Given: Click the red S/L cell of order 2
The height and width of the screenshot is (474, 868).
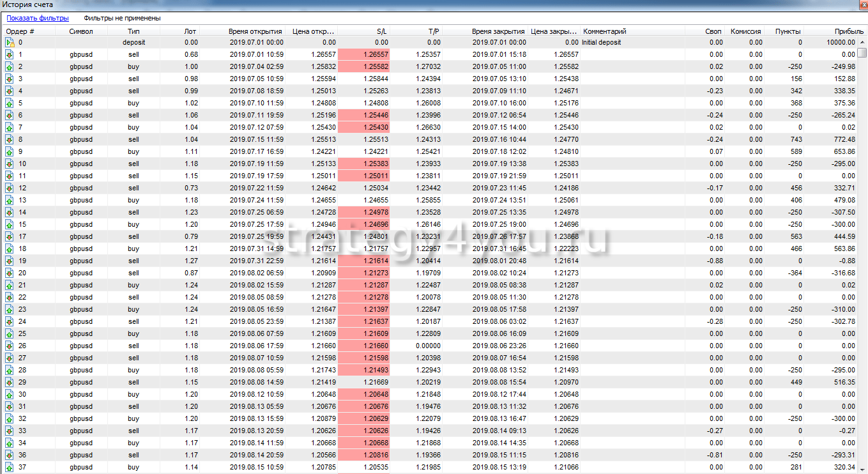Looking at the screenshot, I should [x=363, y=67].
